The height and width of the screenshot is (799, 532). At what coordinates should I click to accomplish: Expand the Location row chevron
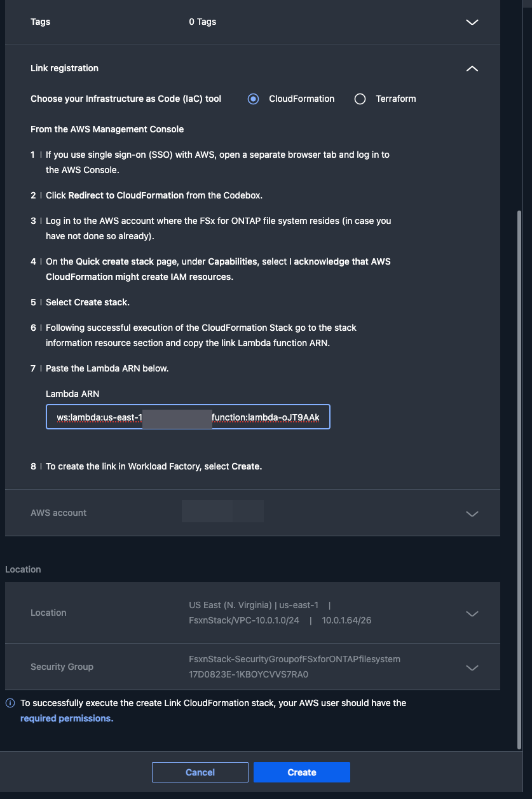(472, 614)
